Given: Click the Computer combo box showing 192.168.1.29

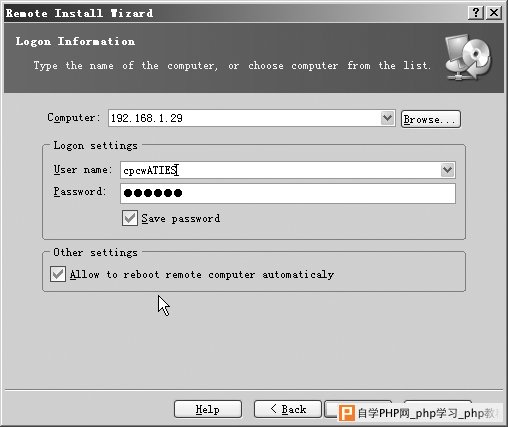Looking at the screenshot, I should click(252, 118).
